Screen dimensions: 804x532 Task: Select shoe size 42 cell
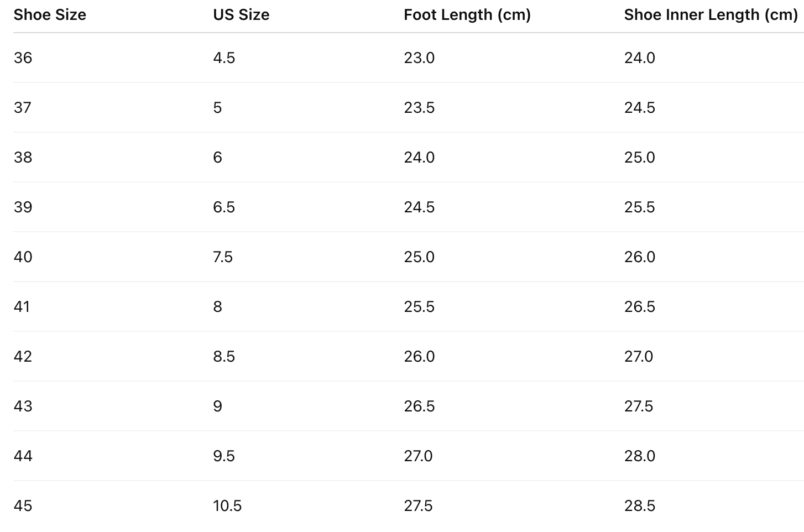(x=23, y=357)
